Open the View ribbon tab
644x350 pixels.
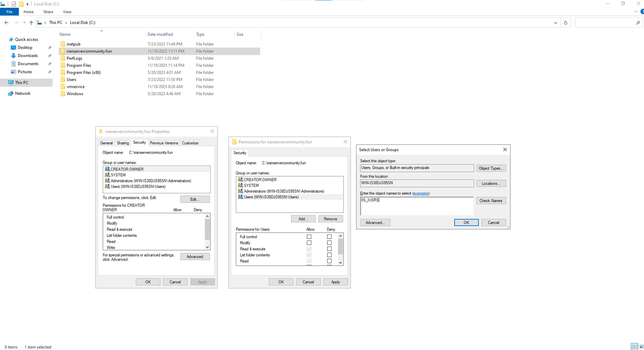point(67,12)
